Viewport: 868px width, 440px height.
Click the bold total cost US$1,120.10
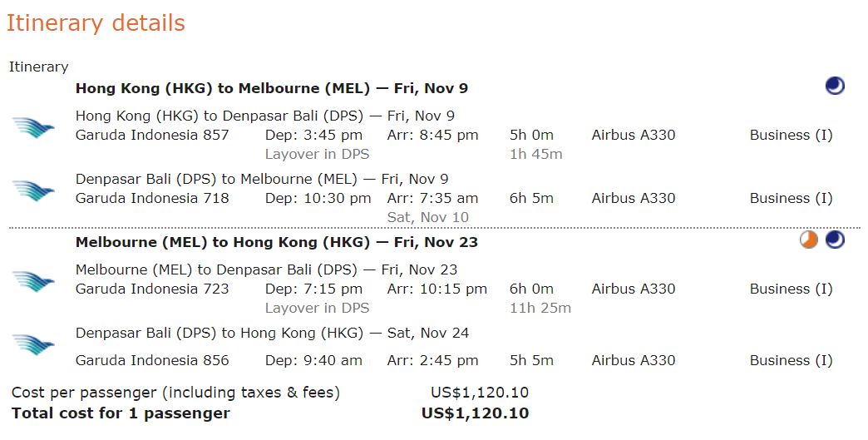click(475, 413)
